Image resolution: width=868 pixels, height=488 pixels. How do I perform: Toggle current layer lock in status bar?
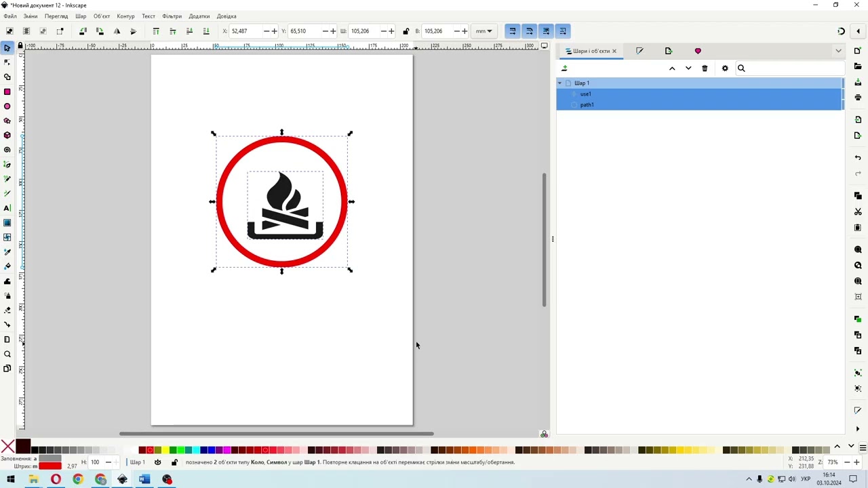[x=174, y=462]
